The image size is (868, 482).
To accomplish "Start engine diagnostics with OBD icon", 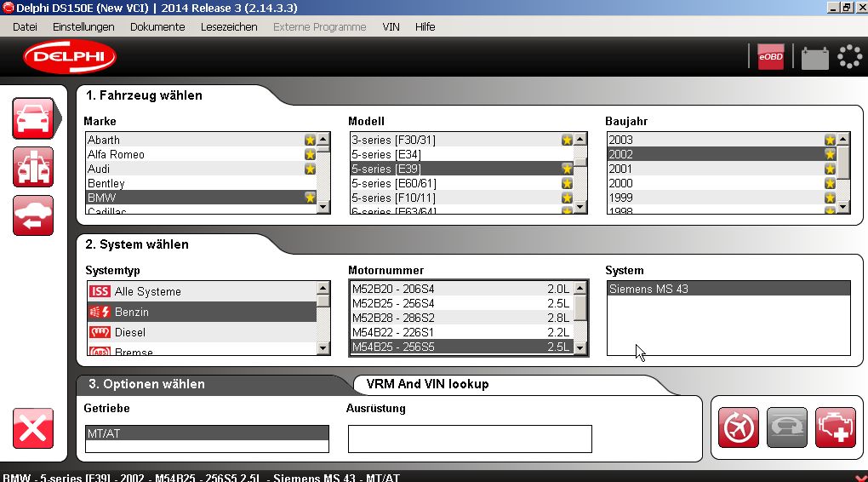I will tap(836, 427).
